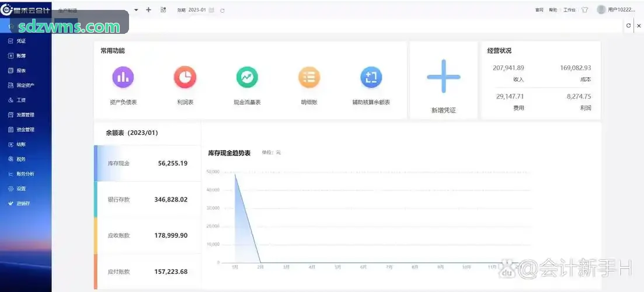Click the cost value 169,082.93
644x292 pixels.
point(576,68)
